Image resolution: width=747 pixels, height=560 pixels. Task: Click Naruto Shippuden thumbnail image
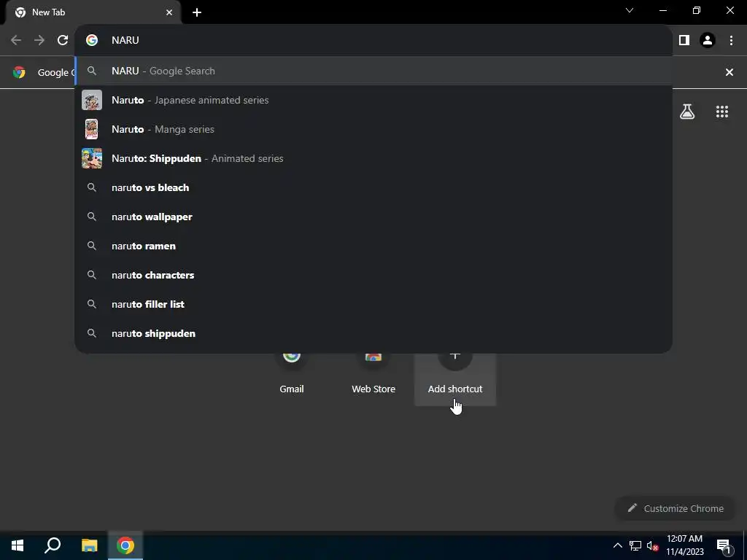[91, 158]
